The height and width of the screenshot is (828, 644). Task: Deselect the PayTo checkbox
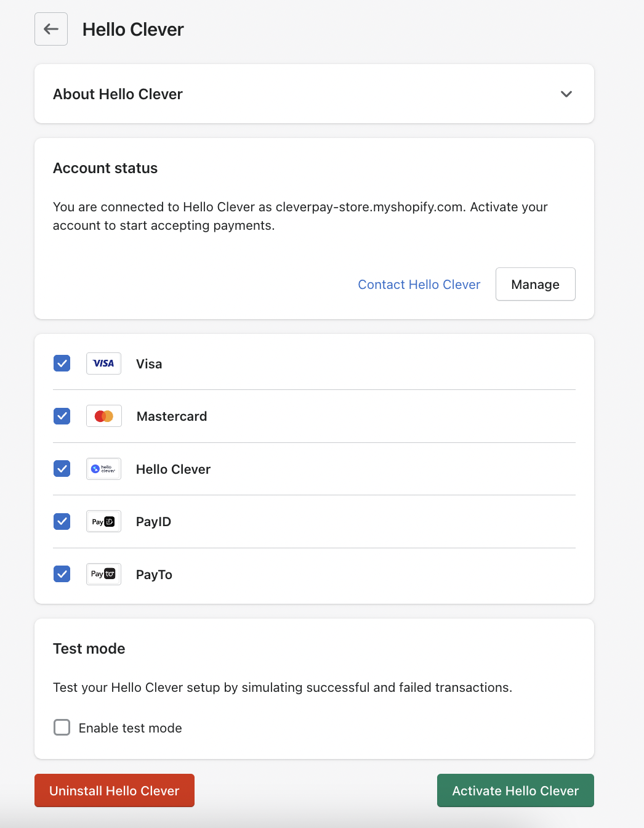(62, 574)
